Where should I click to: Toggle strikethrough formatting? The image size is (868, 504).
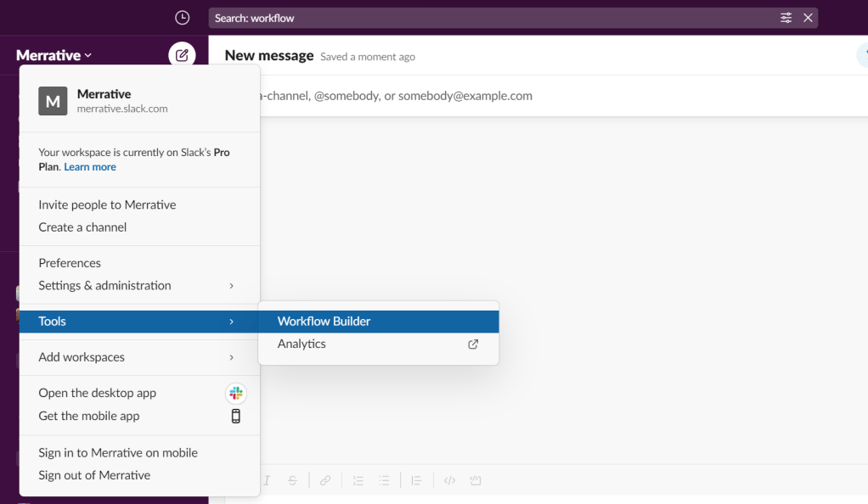293,480
